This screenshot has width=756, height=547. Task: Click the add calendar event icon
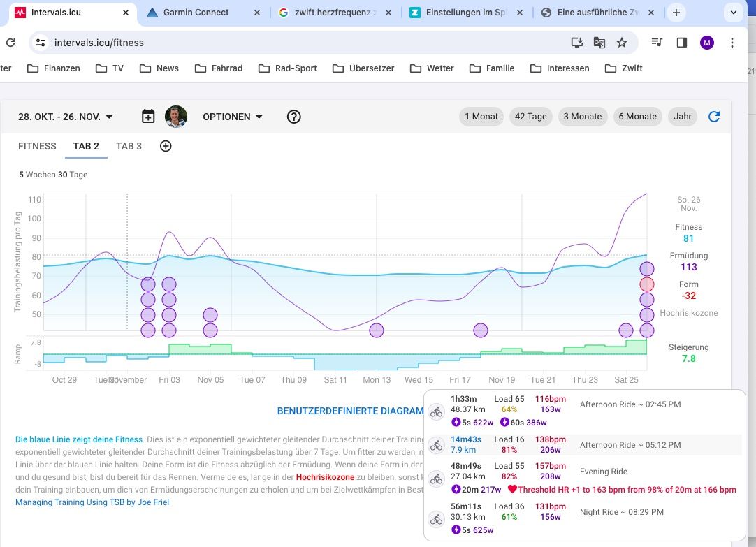point(148,117)
